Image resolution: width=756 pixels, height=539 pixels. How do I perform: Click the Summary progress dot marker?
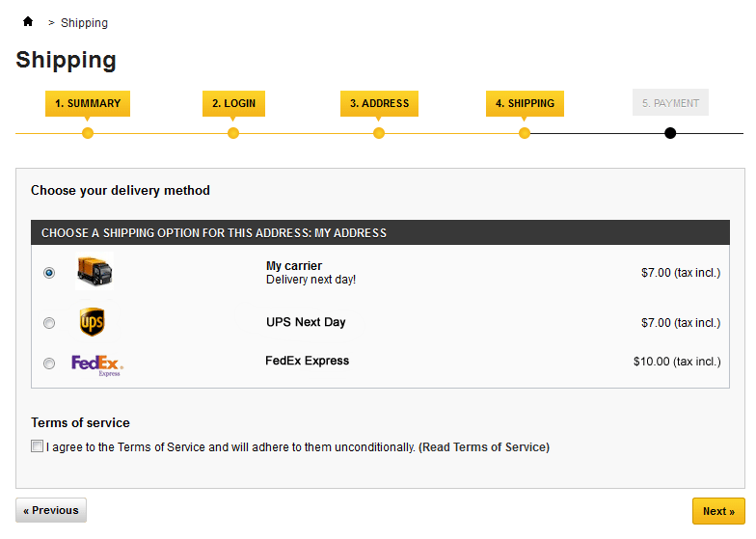point(88,133)
